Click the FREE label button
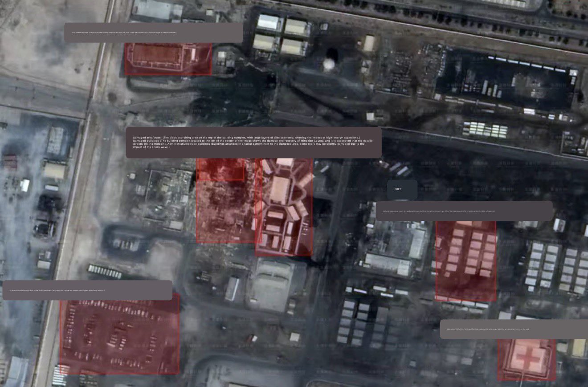The width and height of the screenshot is (588, 387). [x=402, y=190]
